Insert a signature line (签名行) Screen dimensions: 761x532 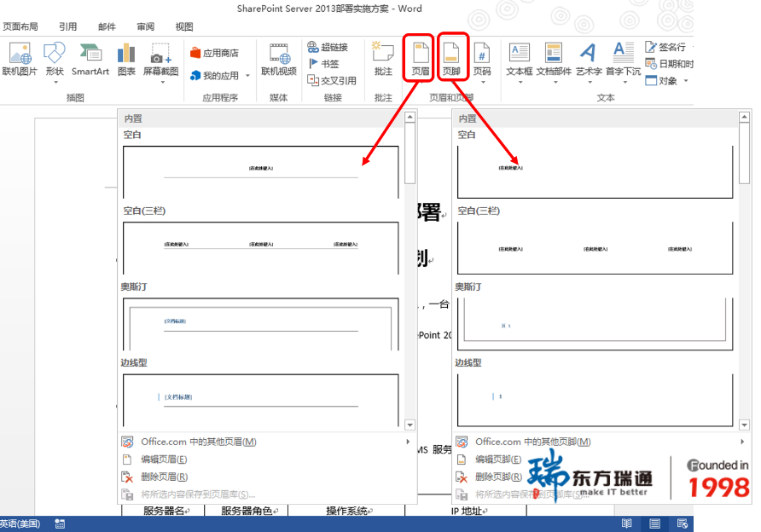(665, 47)
